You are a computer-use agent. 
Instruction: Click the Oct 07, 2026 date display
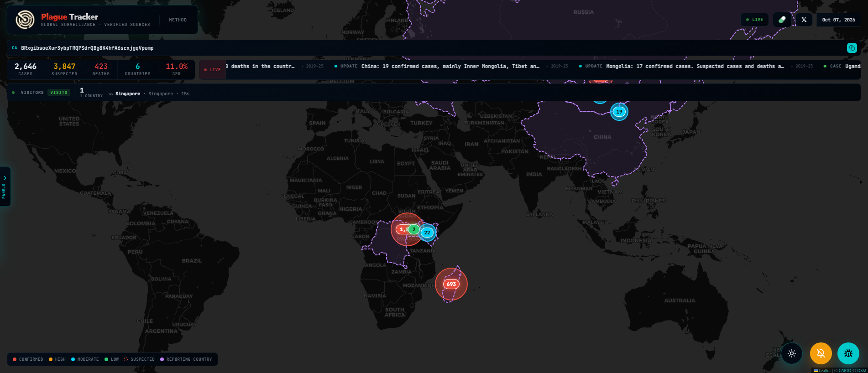pos(838,20)
